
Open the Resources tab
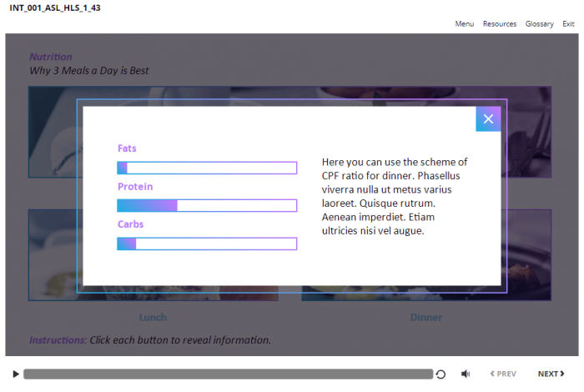(499, 24)
